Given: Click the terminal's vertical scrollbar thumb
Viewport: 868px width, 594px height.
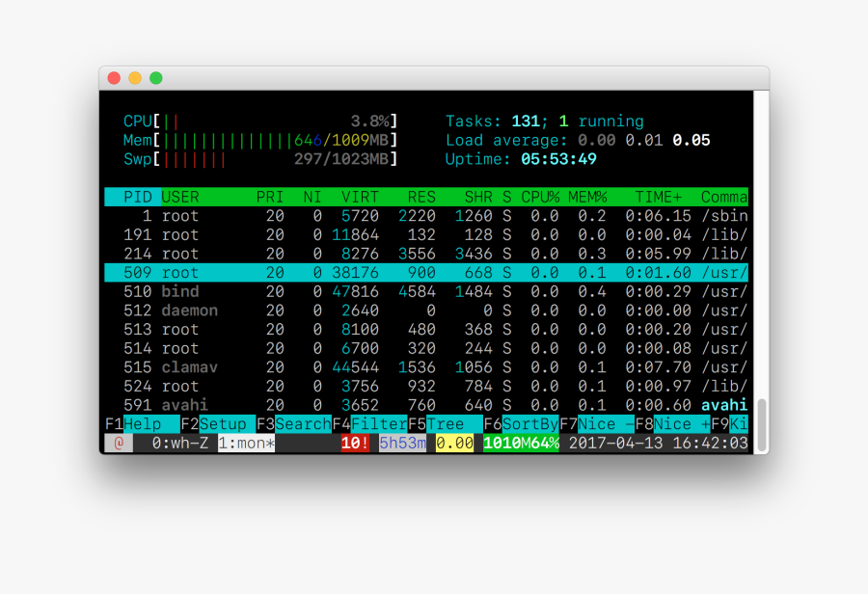Looking at the screenshot, I should [x=761, y=424].
